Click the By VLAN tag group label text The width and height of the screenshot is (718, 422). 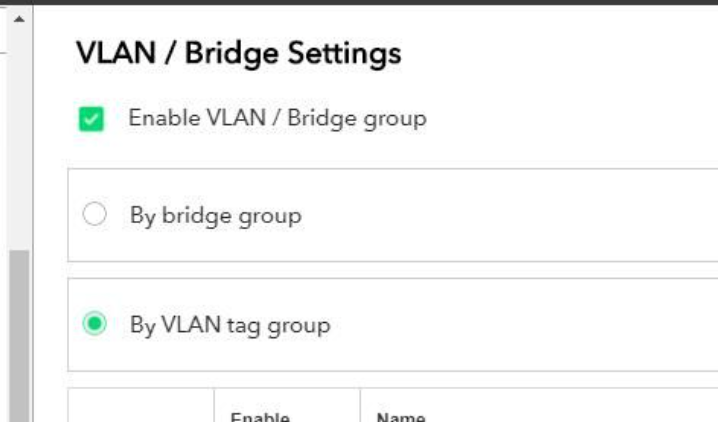coord(229,324)
